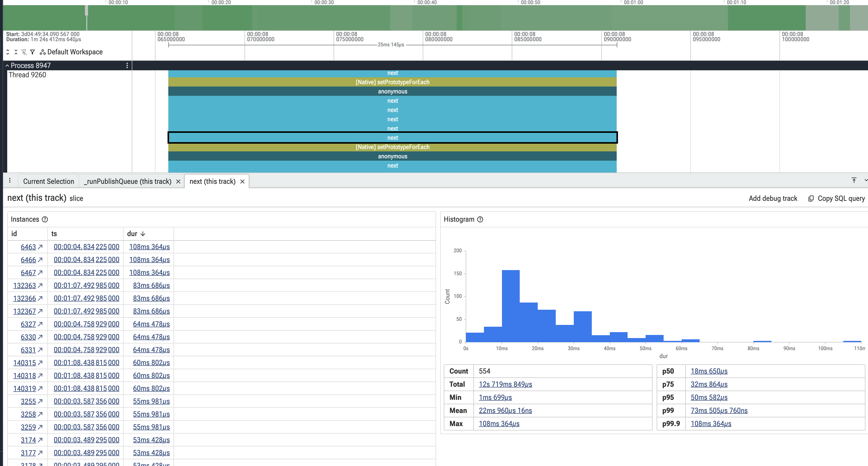Click the Thread 9260 track label
This screenshot has width=868, height=466.
tap(27, 75)
